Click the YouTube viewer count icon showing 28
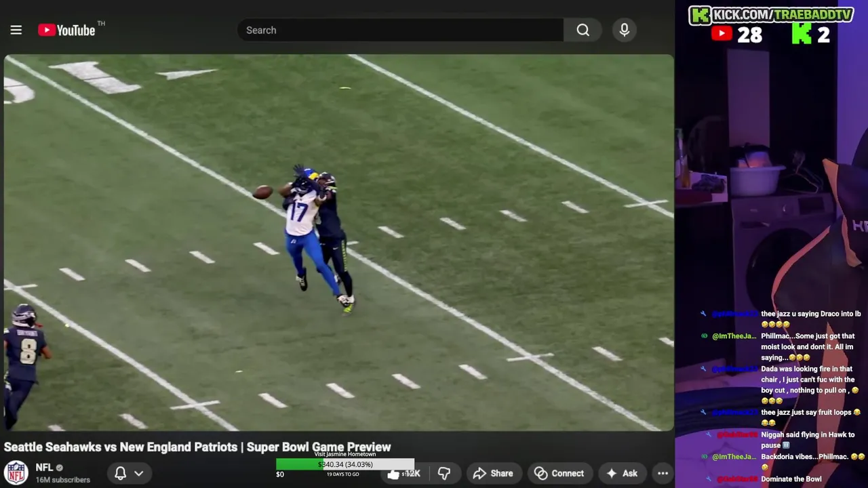 pyautogui.click(x=722, y=35)
